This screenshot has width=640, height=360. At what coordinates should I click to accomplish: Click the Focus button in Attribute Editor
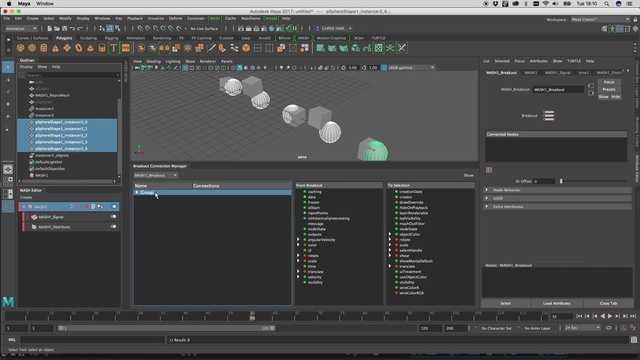click(609, 82)
